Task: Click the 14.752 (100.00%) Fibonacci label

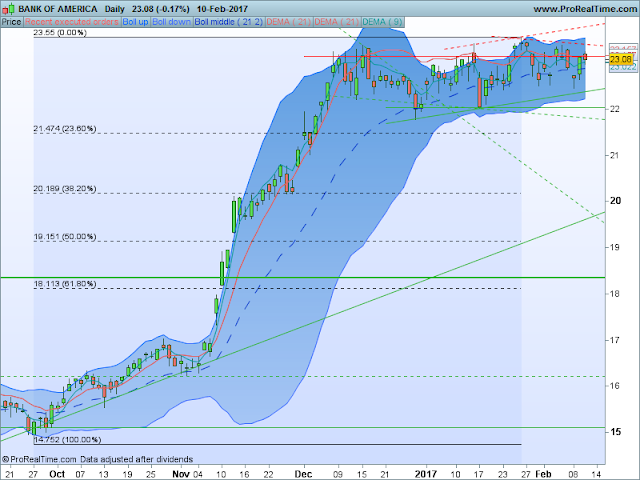Action: click(67, 440)
